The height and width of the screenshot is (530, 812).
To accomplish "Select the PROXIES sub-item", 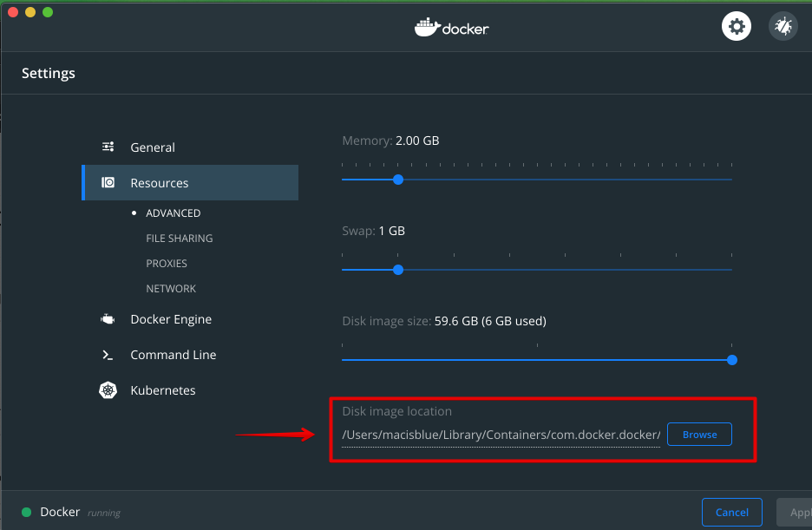I will (x=167, y=264).
